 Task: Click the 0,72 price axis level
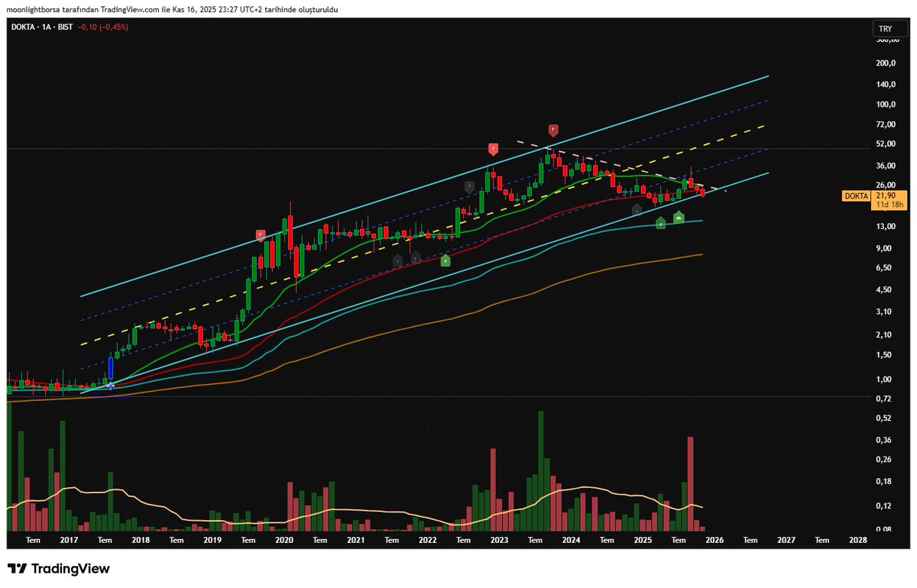(x=885, y=399)
